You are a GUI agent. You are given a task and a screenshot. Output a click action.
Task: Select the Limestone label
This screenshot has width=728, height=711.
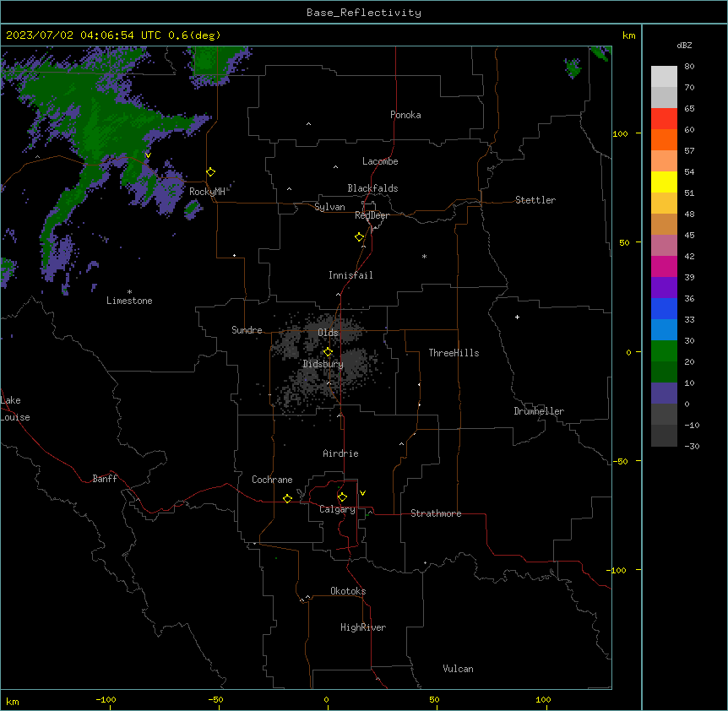pos(129,301)
